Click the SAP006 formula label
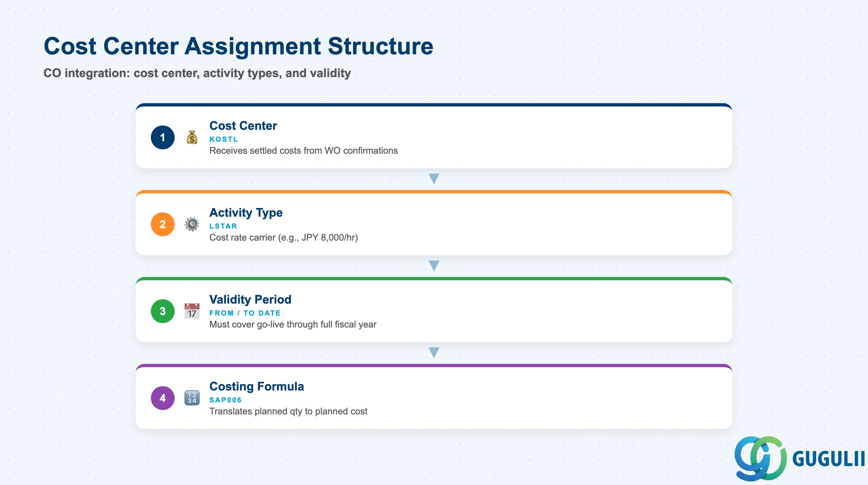This screenshot has width=868, height=485. point(225,400)
